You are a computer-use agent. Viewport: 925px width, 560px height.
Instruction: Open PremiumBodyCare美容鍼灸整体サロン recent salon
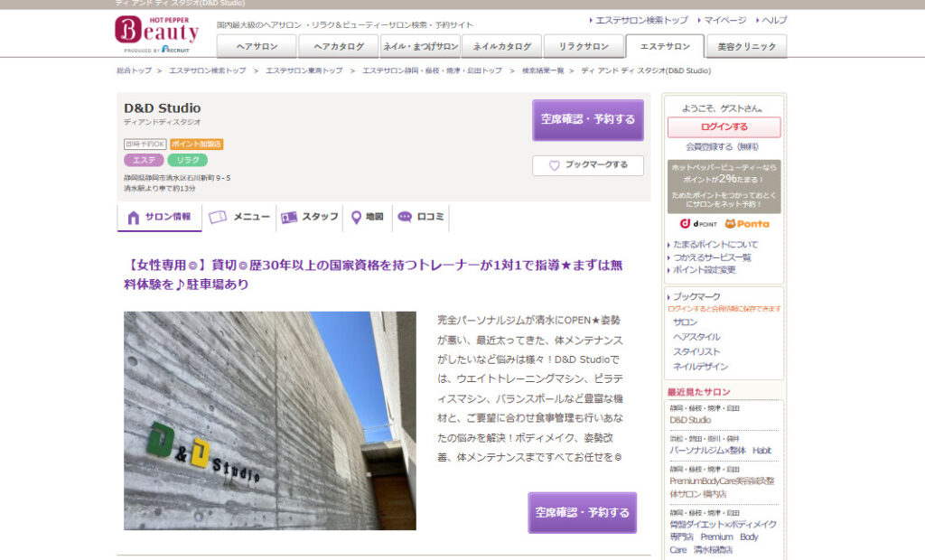click(722, 488)
